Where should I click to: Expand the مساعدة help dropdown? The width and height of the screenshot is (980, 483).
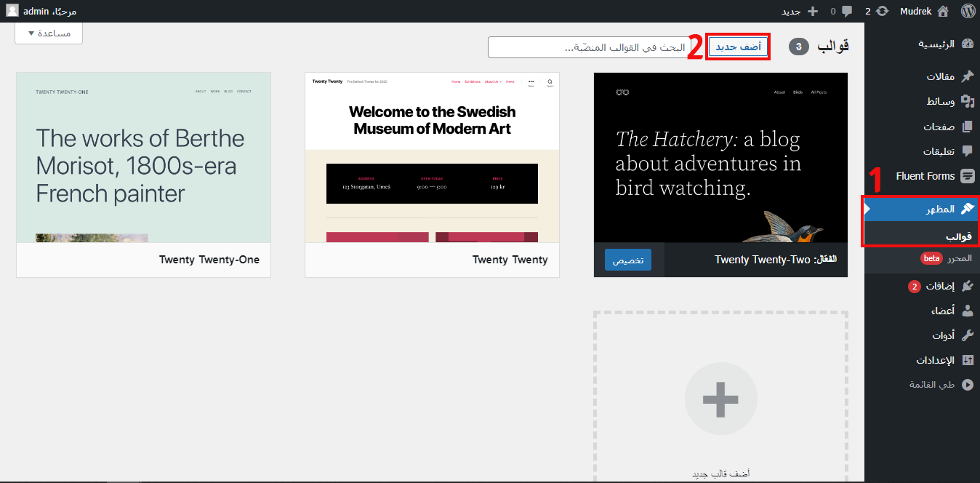(x=49, y=33)
